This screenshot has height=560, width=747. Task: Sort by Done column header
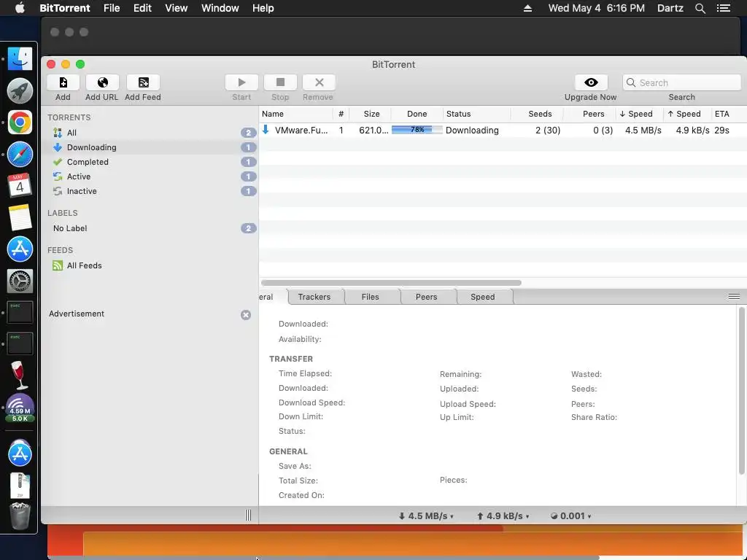tap(417, 114)
